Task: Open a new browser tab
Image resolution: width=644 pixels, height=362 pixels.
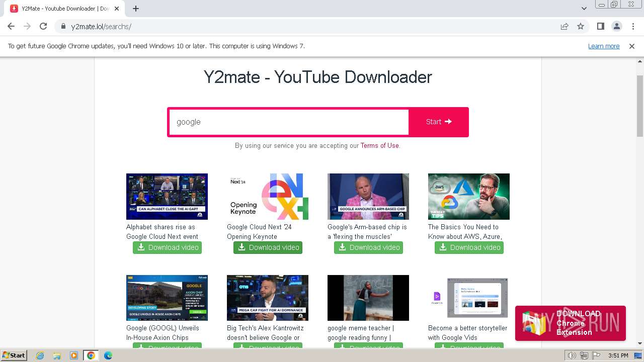Action: pyautogui.click(x=136, y=9)
